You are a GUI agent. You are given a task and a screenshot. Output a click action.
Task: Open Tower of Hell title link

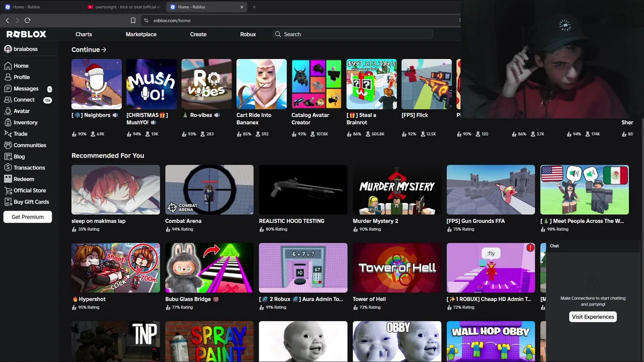(x=369, y=299)
